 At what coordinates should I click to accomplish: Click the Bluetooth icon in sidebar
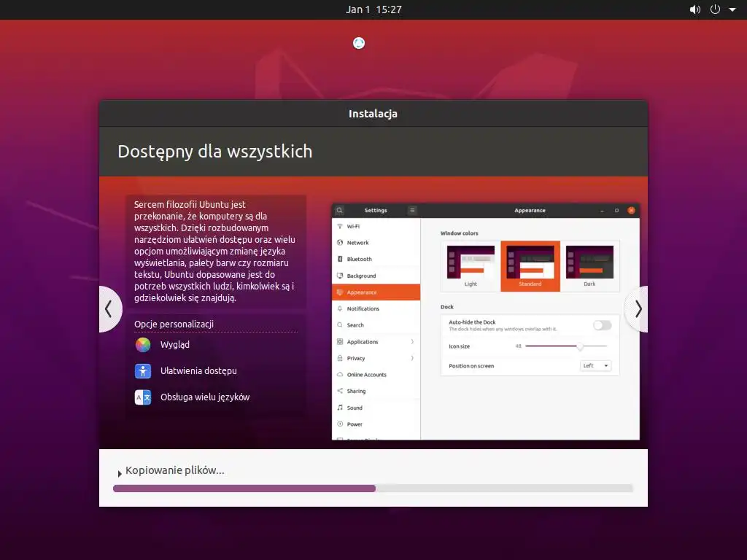[340, 260]
